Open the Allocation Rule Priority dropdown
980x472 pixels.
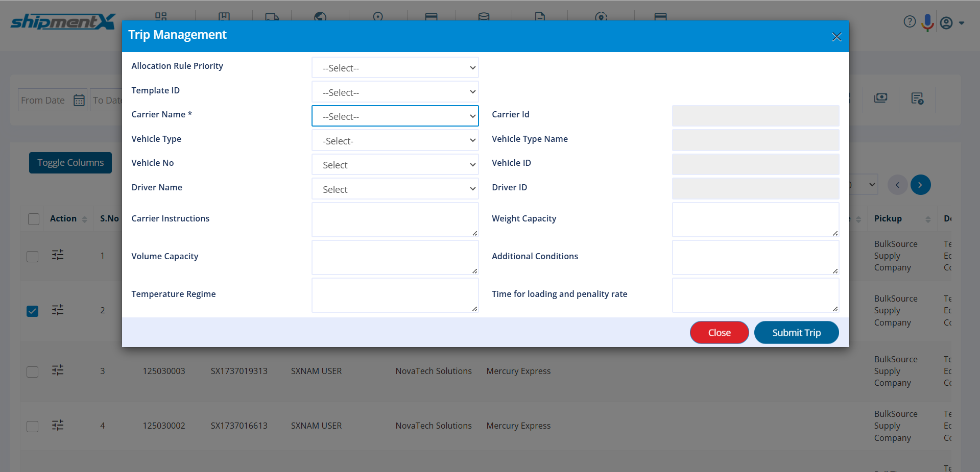point(395,67)
